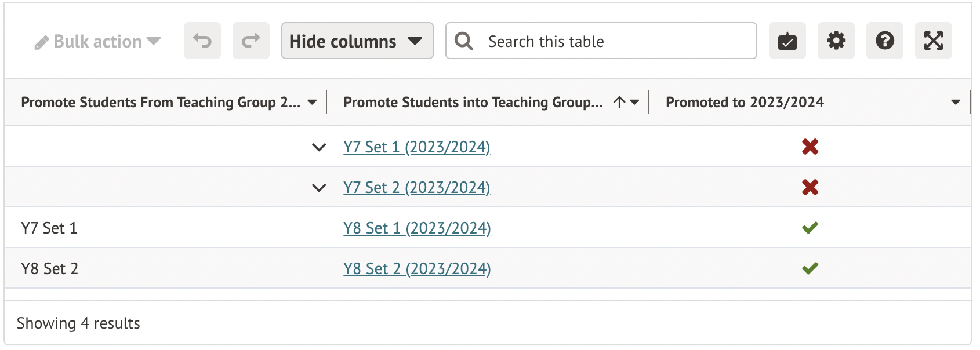Click the ascending sort arrow icon
This screenshot has width=980, height=350.
point(619,103)
